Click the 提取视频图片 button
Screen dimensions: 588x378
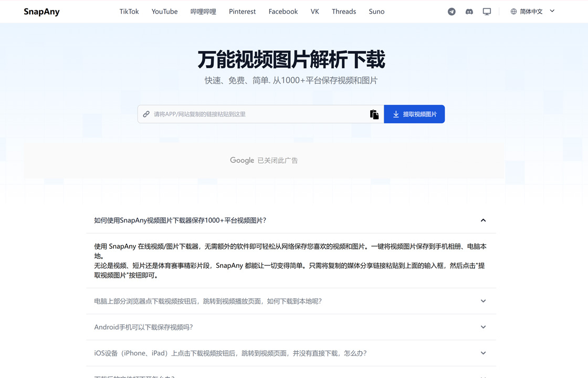tap(414, 114)
